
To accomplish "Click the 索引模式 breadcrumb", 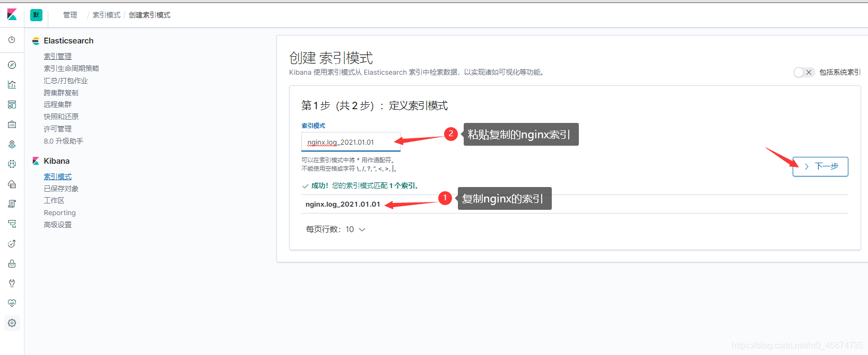I will pyautogui.click(x=107, y=15).
